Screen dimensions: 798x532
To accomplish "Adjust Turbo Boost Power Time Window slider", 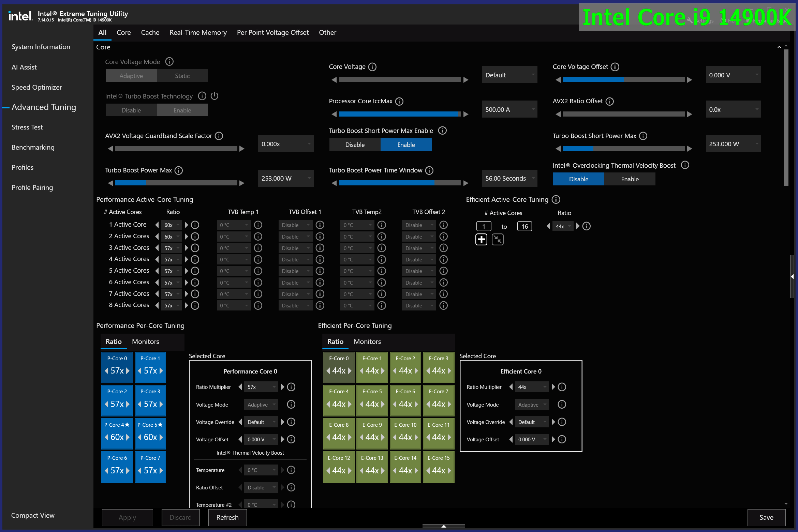I will click(400, 183).
